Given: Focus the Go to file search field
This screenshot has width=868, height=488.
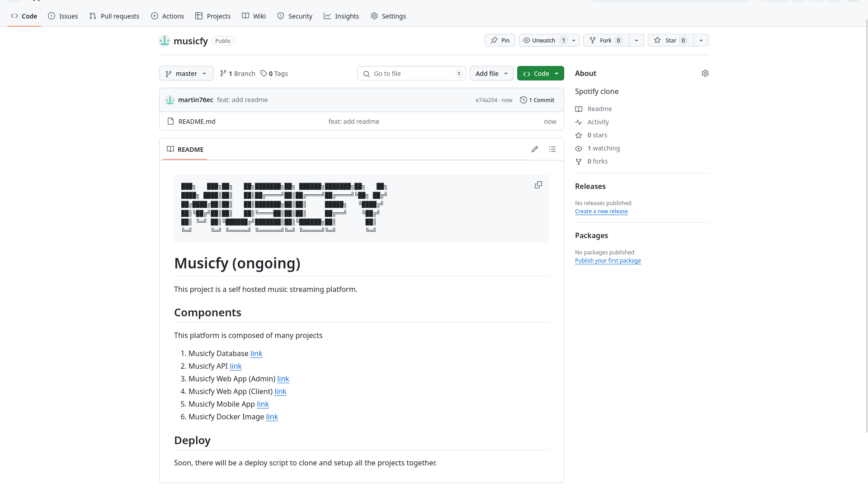Looking at the screenshot, I should point(411,73).
